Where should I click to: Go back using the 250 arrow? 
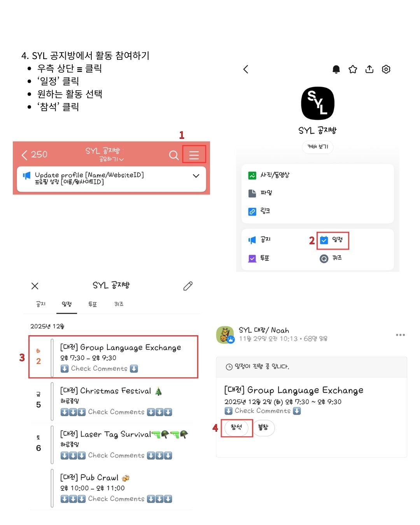[x=34, y=155]
